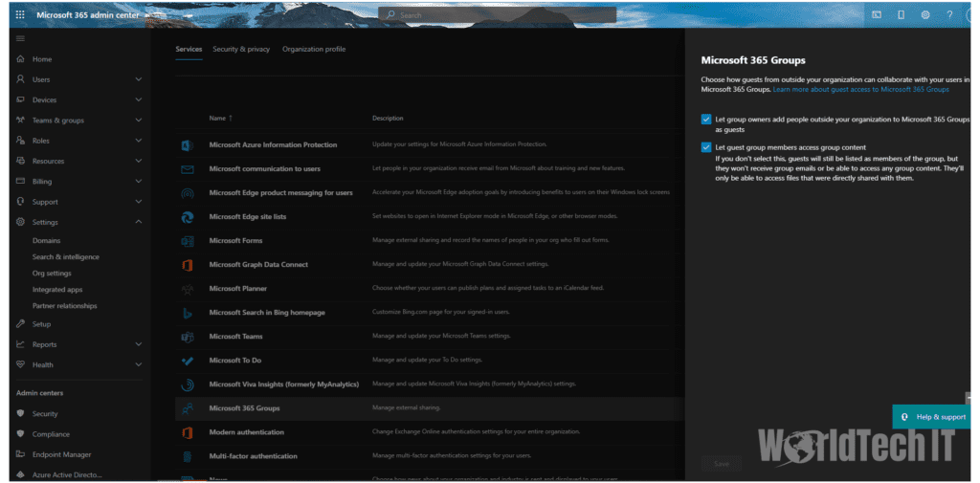Open the app launcher waffle icon
Image resolution: width=980 pixels, height=483 pixels.
click(x=20, y=15)
